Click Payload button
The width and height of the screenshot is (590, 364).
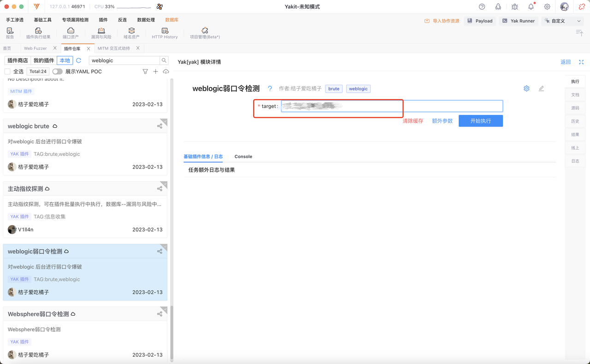[480, 21]
